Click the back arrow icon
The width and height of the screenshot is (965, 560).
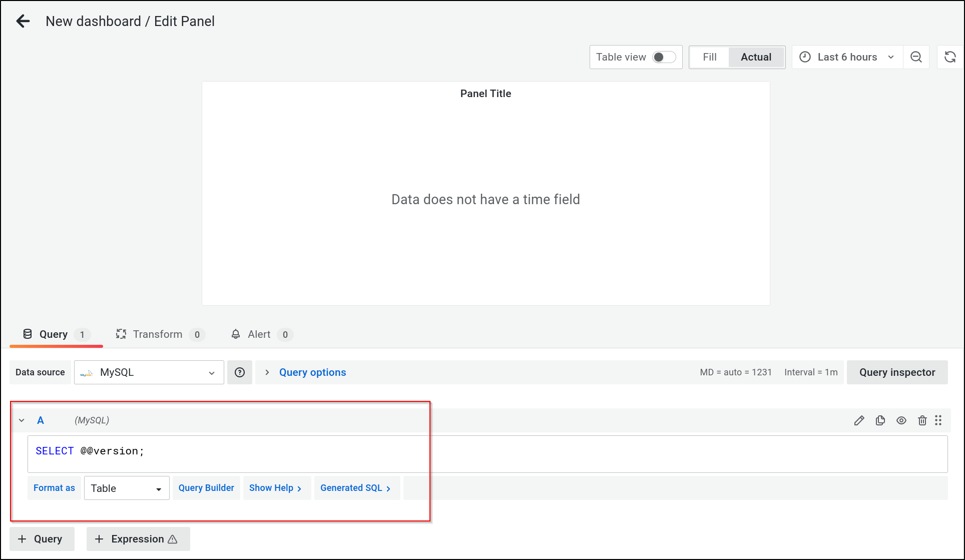click(23, 21)
